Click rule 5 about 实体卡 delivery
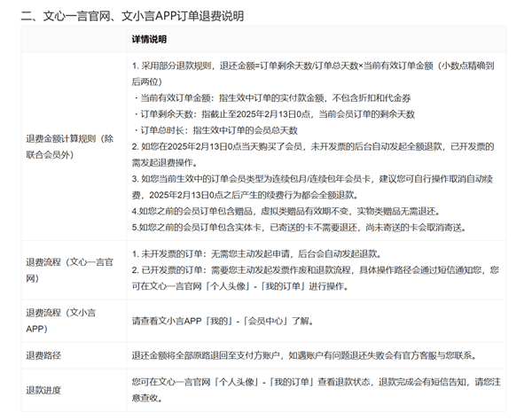The image size is (532, 420). coord(300,227)
